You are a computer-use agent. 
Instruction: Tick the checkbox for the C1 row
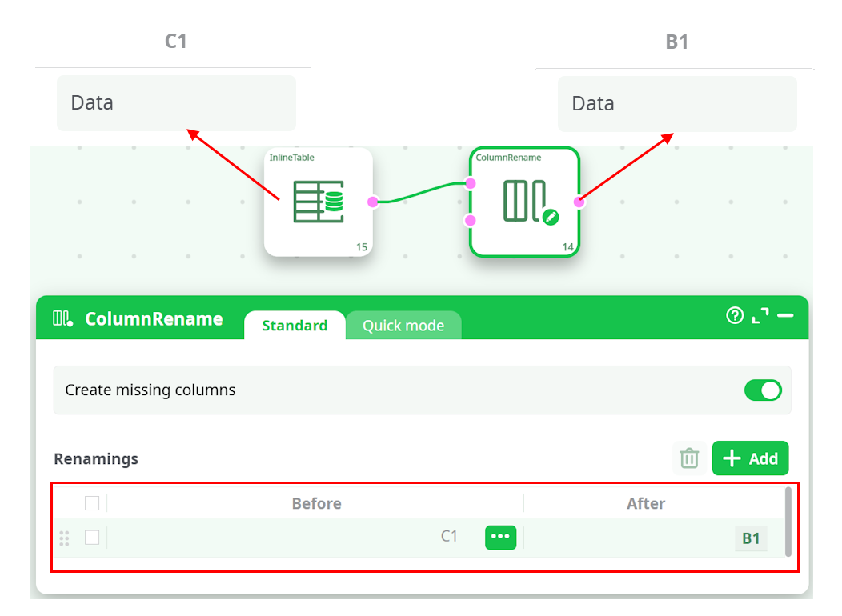(x=92, y=538)
